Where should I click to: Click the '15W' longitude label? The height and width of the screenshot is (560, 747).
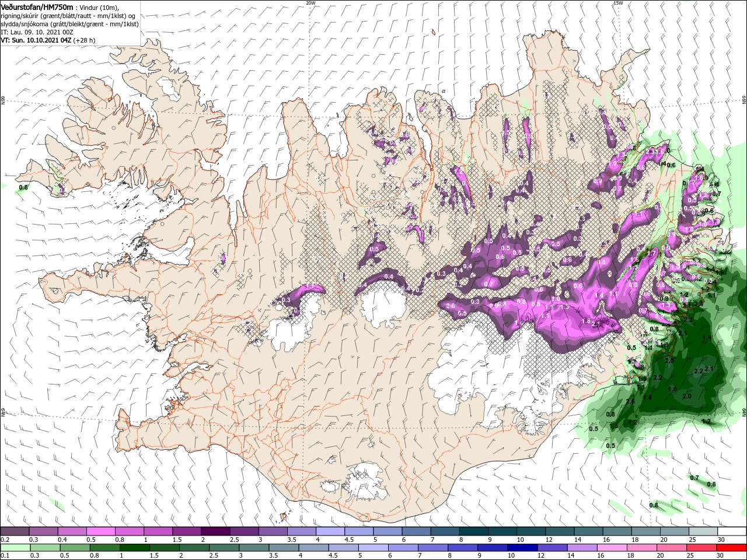click(618, 2)
